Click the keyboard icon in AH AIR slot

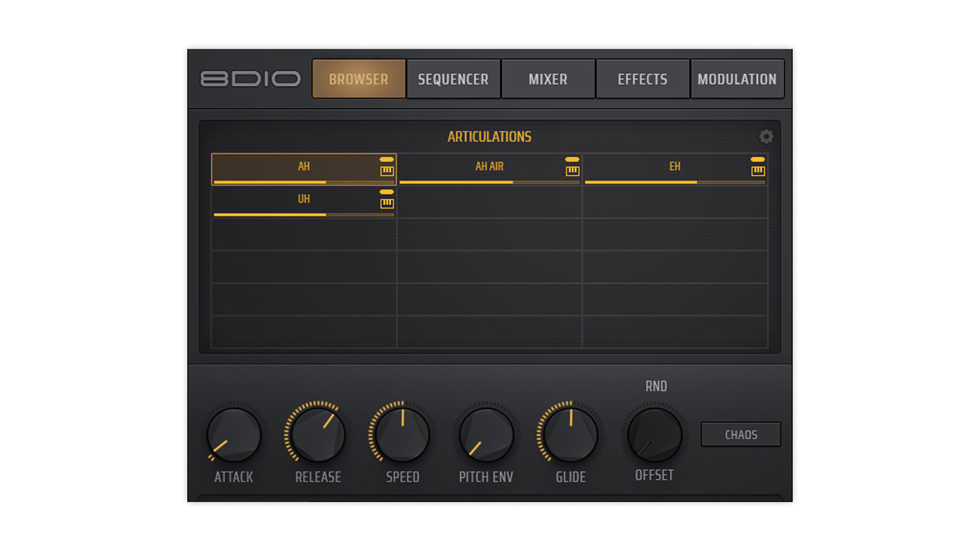click(572, 171)
